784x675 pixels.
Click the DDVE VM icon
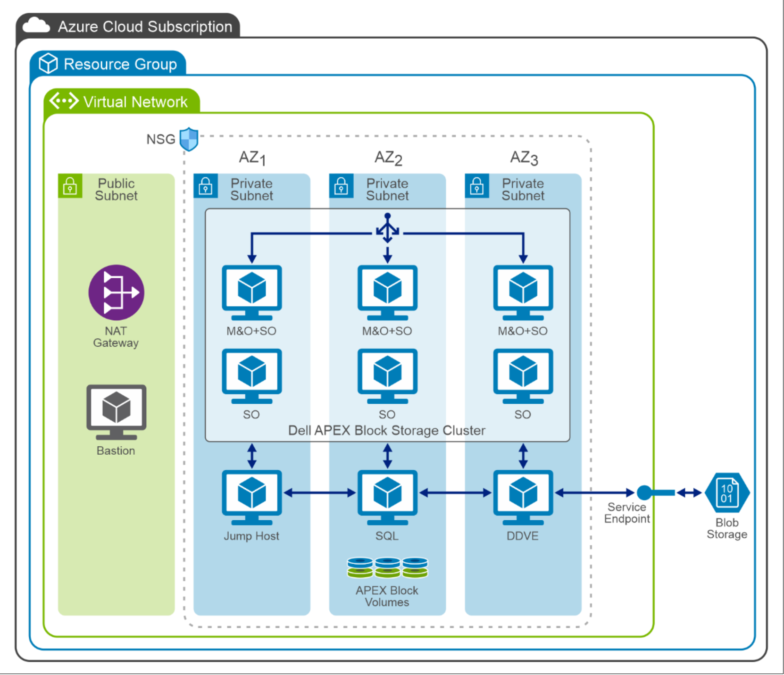523,497
